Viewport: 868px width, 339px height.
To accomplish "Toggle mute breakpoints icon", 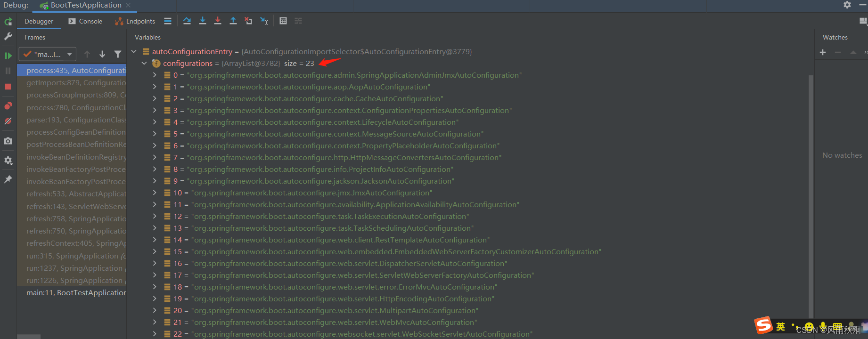I will (8, 121).
